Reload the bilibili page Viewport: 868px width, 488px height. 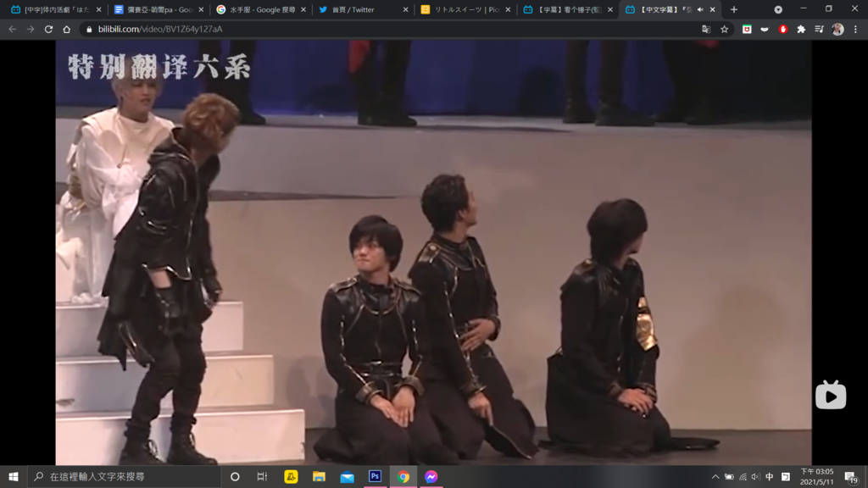(x=48, y=30)
